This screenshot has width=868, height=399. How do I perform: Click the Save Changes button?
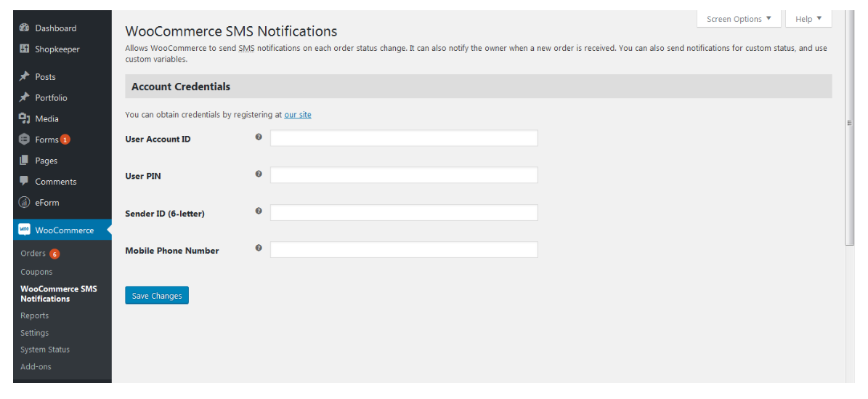pyautogui.click(x=157, y=296)
